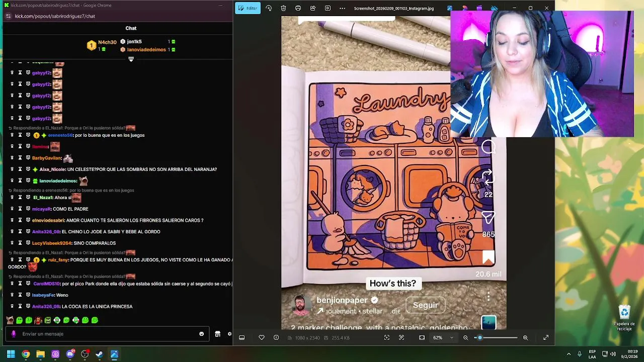
Task: Open the three-dots more options menu in Photos
Action: 343,8
